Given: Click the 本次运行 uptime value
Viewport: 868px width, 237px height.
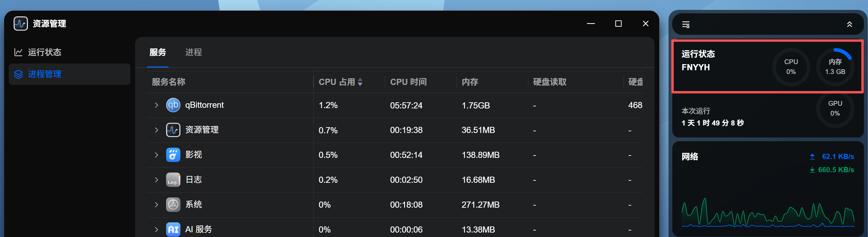Looking at the screenshot, I should click(x=712, y=123).
